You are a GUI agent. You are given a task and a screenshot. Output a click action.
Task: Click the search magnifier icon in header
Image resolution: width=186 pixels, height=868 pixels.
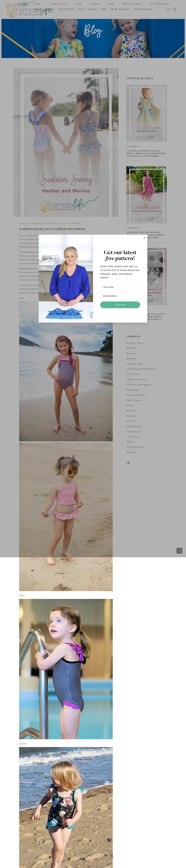(x=168, y=9)
